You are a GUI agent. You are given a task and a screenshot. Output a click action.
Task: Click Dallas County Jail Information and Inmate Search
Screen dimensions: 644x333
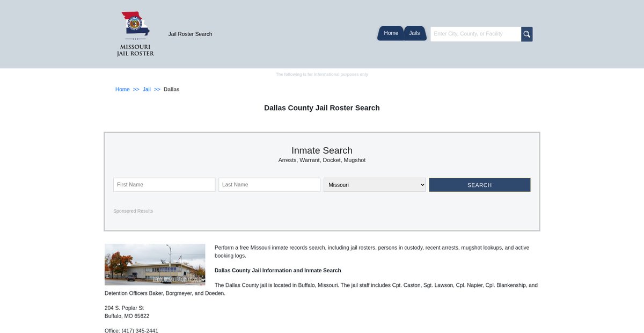[x=278, y=271]
